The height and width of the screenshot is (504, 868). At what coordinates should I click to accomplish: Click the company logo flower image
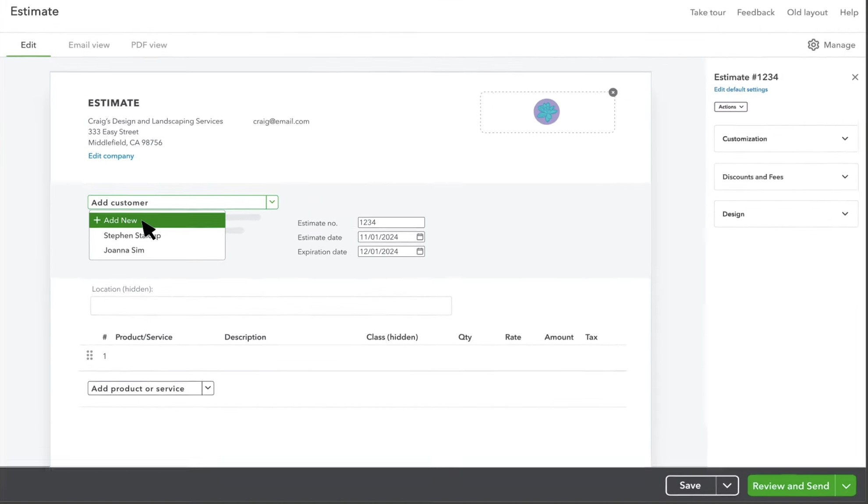click(546, 112)
